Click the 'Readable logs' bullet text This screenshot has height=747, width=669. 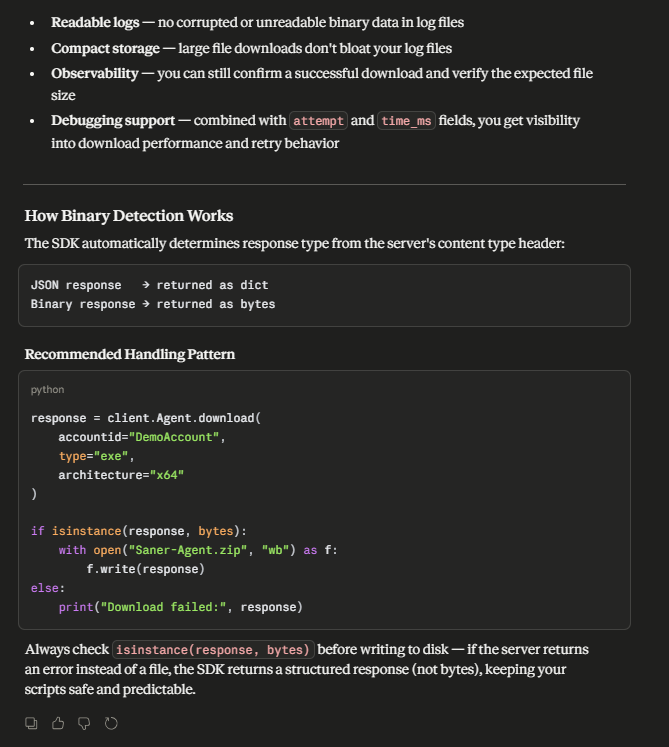point(95,22)
